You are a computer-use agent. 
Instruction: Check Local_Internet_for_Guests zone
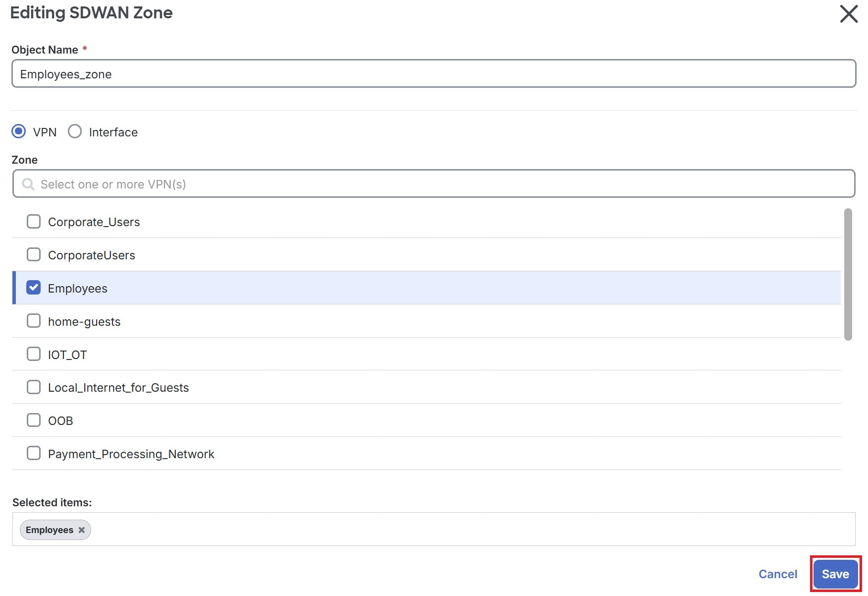(x=33, y=387)
